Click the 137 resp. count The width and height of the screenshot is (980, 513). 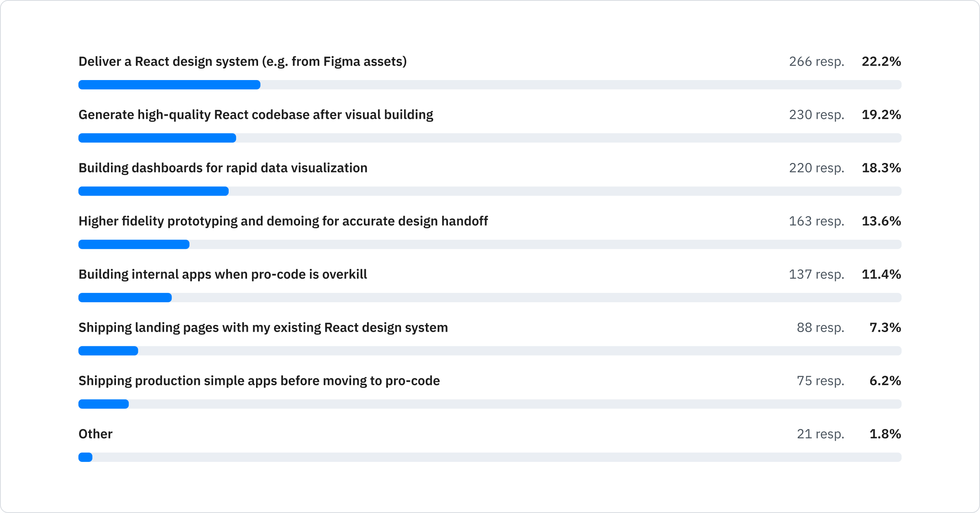pos(816,274)
